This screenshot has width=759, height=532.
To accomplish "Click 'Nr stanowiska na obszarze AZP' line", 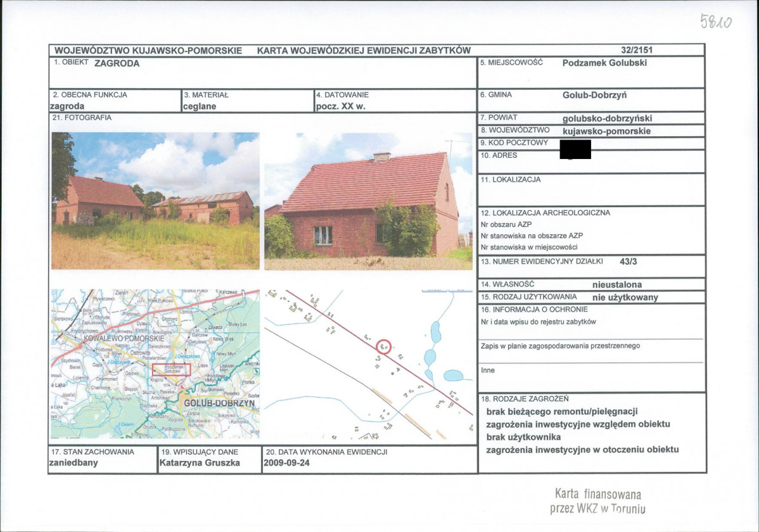I will coord(532,236).
